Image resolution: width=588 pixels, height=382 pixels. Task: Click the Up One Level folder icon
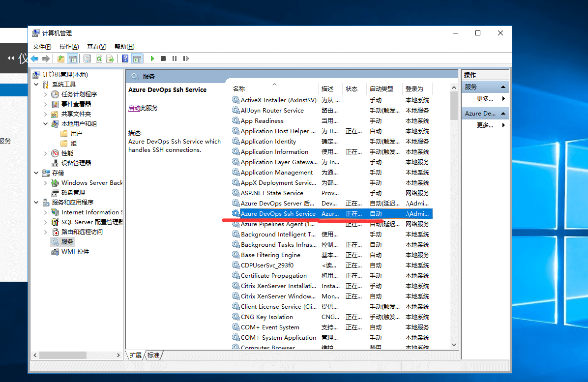(x=61, y=59)
